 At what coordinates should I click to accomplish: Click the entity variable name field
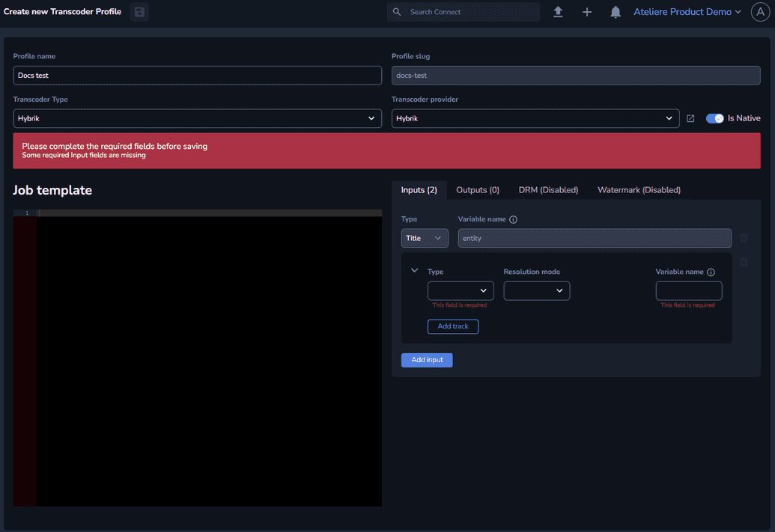595,238
